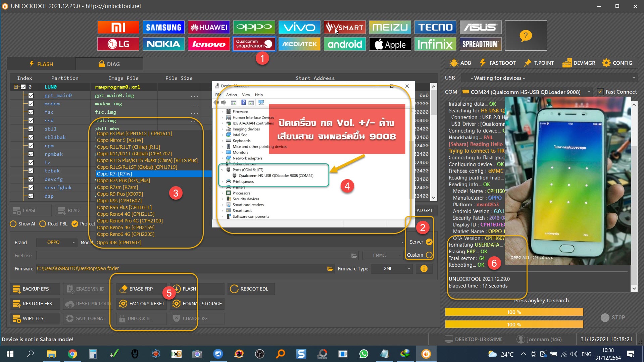The height and width of the screenshot is (362, 644).
Task: Open WhatsApp from the taskbar
Action: point(364,354)
